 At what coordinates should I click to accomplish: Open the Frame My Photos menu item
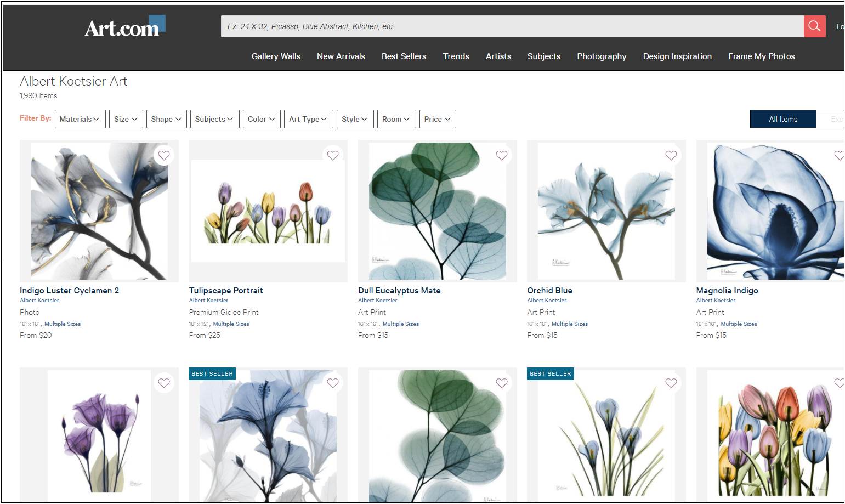pos(761,56)
